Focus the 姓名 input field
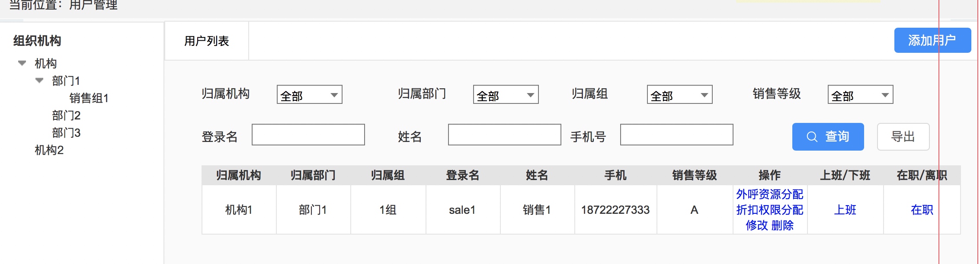The height and width of the screenshot is (264, 980). (505, 135)
